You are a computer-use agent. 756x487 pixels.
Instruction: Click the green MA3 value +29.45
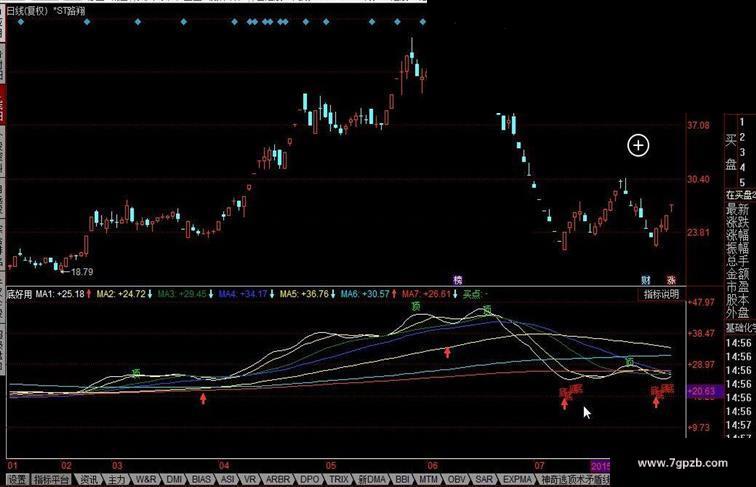point(192,294)
